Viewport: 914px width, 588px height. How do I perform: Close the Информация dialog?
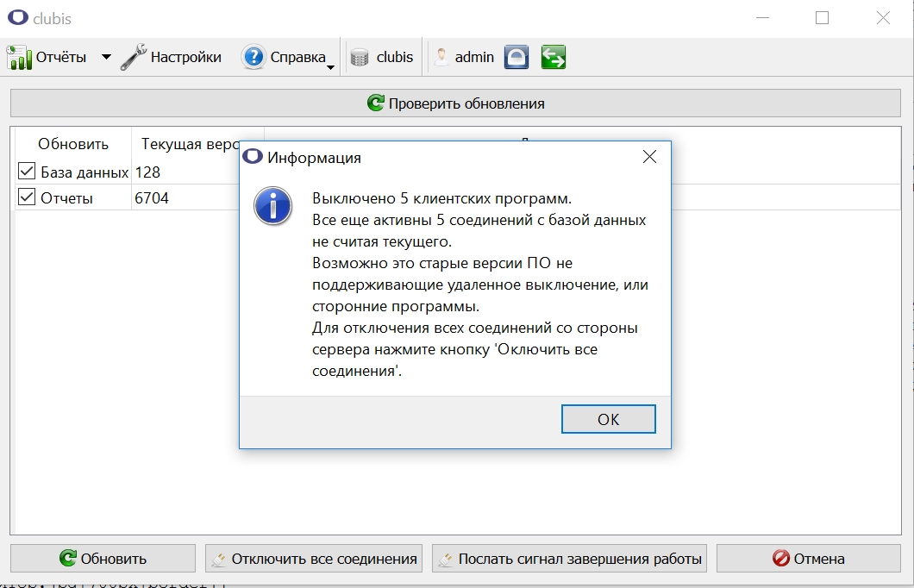649,157
